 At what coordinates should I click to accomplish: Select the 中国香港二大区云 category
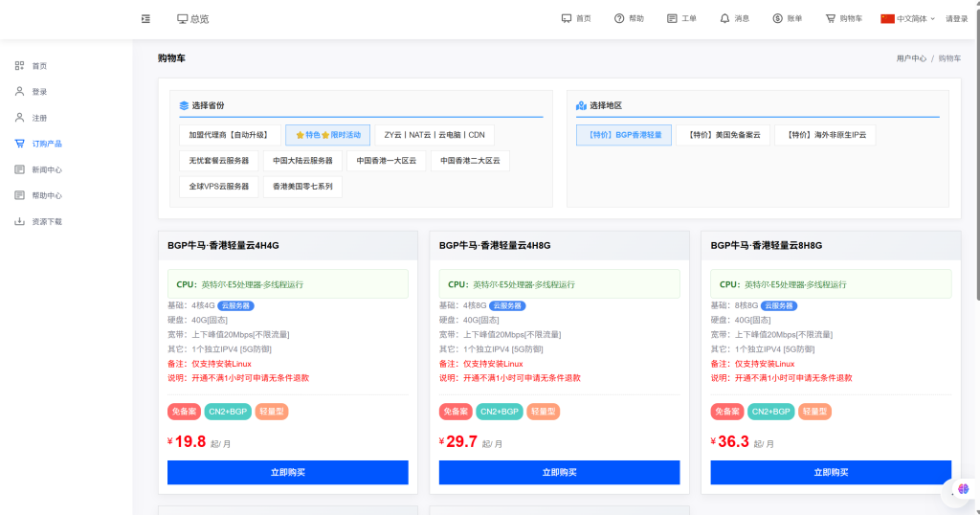click(470, 161)
